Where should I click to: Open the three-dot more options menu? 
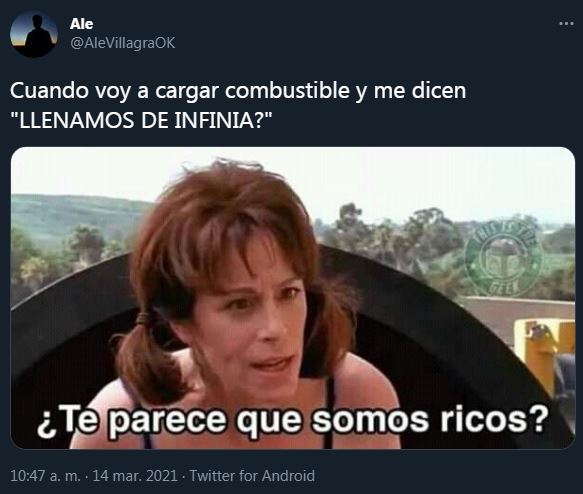pyautogui.click(x=566, y=23)
